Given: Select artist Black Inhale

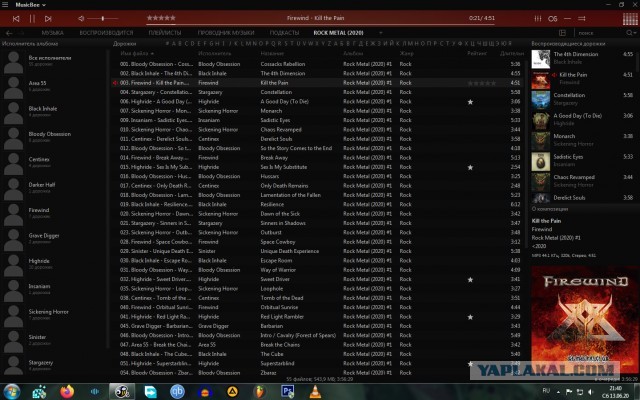Looking at the screenshot, I should pyautogui.click(x=43, y=109).
